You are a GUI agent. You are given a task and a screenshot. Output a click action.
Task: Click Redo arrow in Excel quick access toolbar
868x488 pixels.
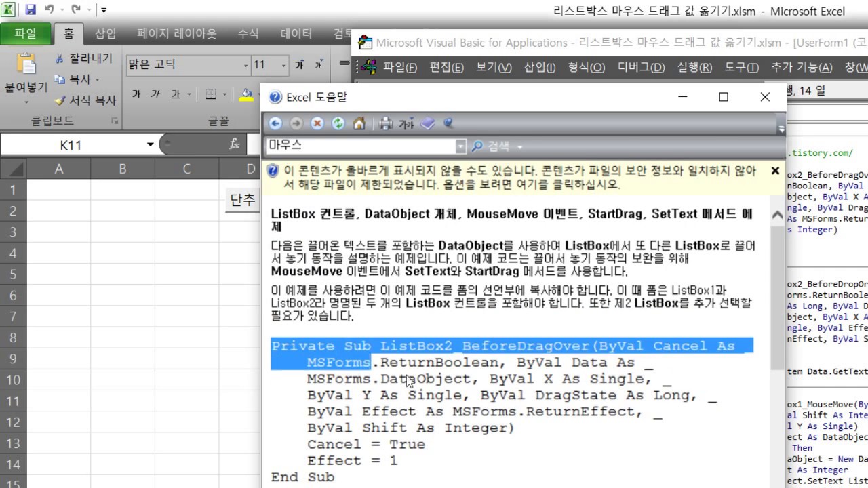[x=76, y=10]
